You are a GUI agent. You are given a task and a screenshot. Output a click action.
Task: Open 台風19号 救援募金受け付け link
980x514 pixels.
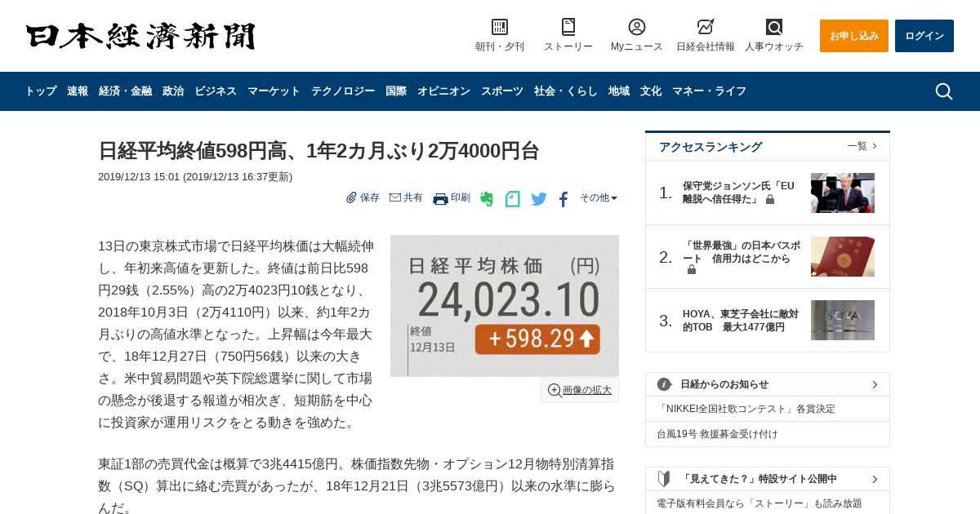click(717, 434)
